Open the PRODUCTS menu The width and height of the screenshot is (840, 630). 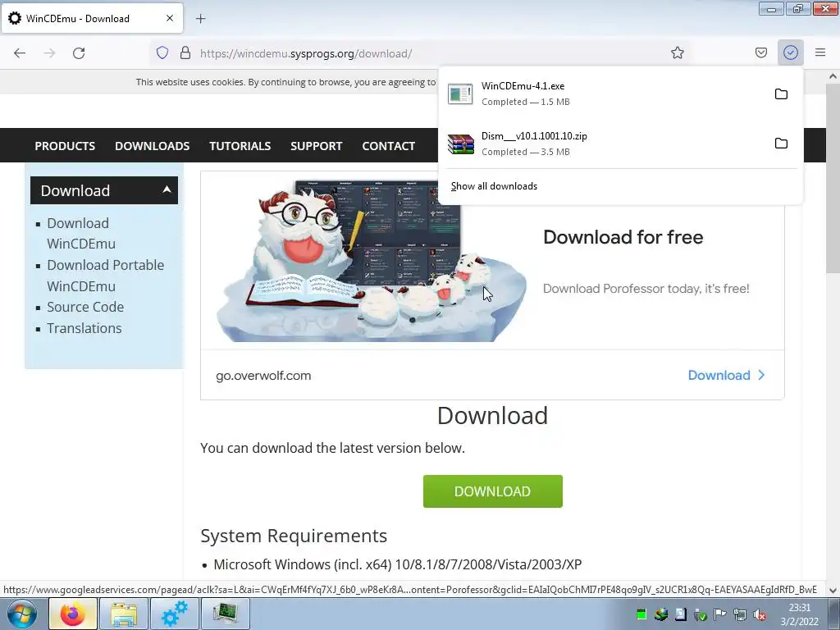pos(65,146)
